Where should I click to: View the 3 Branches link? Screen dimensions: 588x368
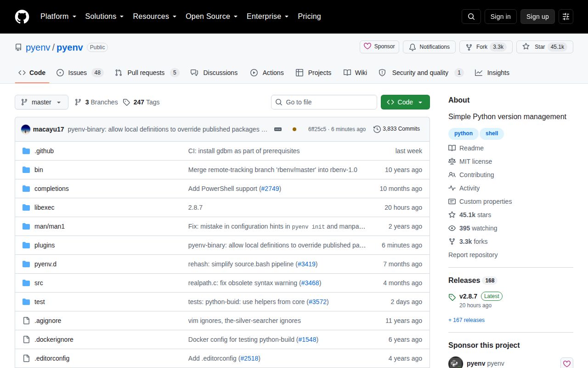[96, 102]
